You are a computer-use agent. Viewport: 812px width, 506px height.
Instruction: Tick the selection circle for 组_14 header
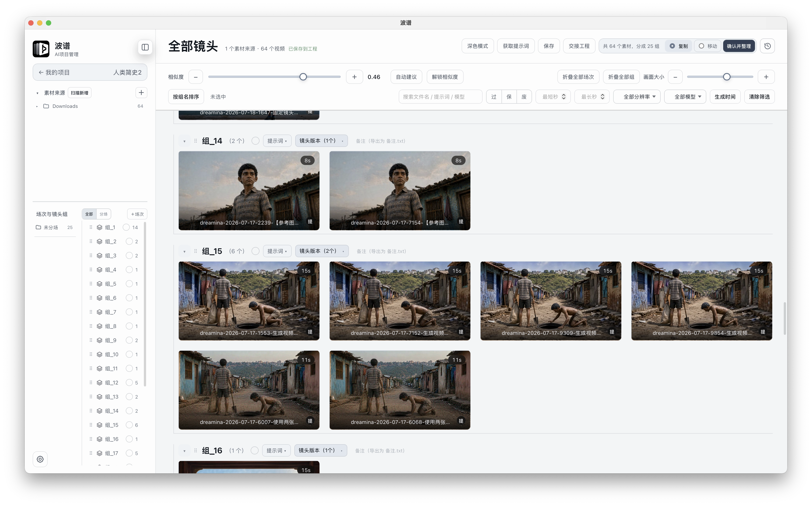255,141
